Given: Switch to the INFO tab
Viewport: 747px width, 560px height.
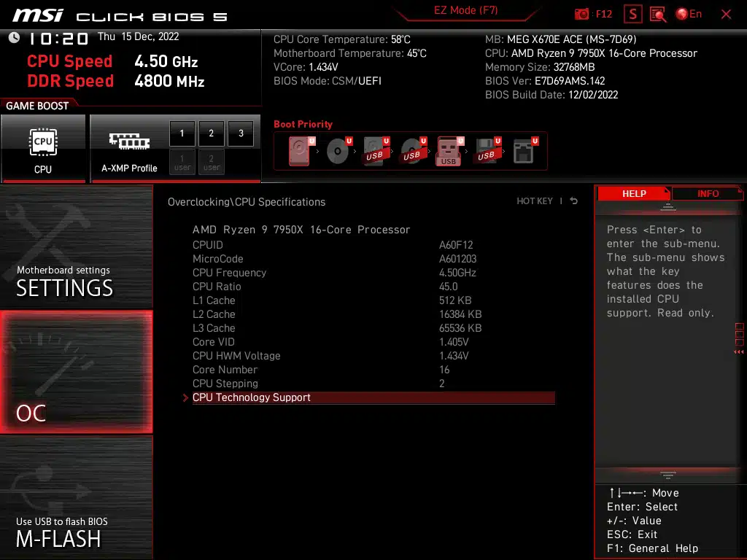Looking at the screenshot, I should (x=708, y=194).
